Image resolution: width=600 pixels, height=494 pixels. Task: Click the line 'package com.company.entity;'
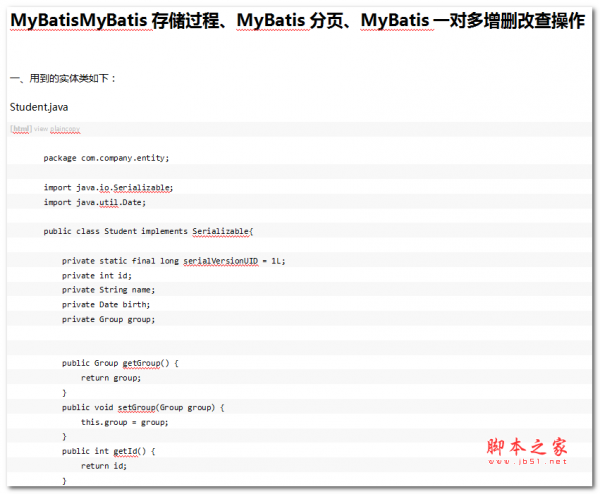106,158
